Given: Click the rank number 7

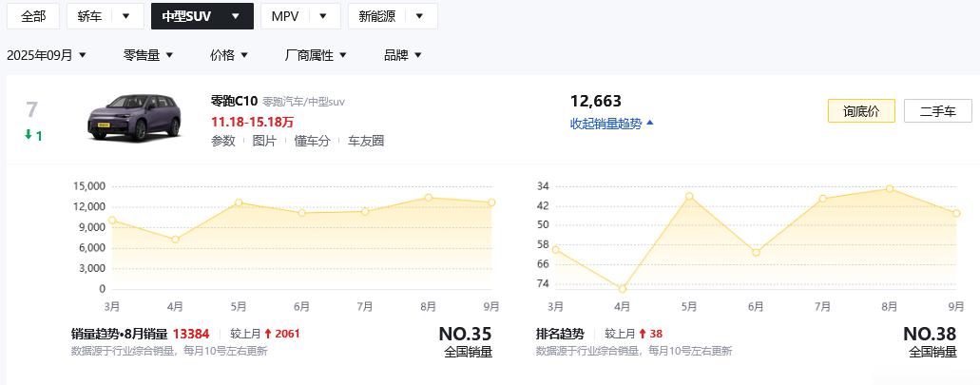Looking at the screenshot, I should click(32, 109).
